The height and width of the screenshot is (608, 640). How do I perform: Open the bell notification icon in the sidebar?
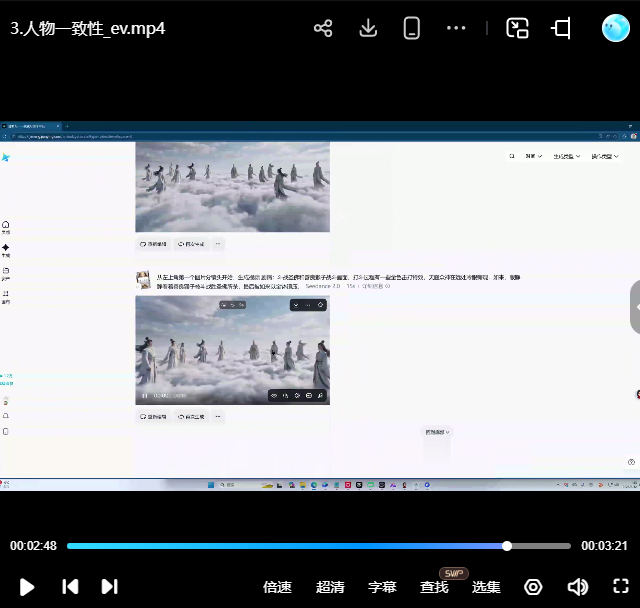tap(6, 416)
